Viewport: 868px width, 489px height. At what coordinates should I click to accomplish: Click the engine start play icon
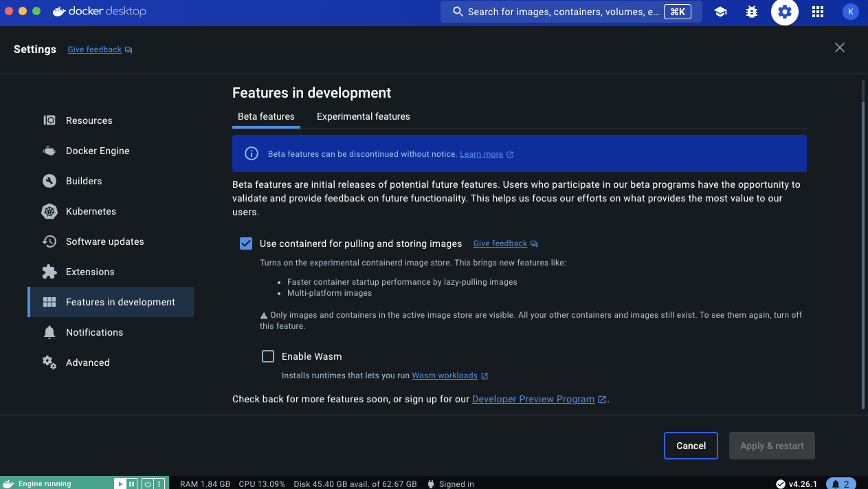pyautogui.click(x=120, y=483)
